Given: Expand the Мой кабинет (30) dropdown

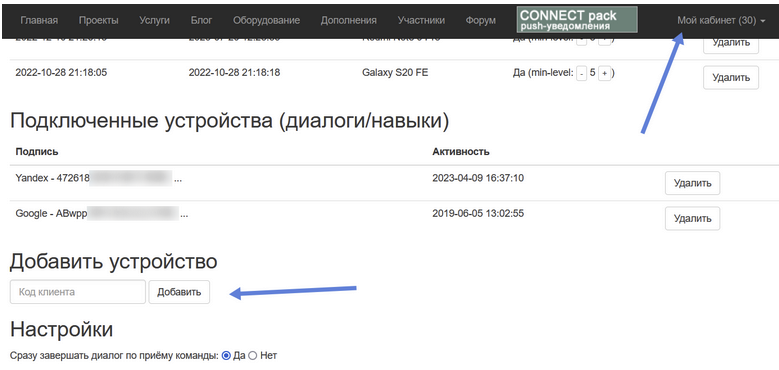Looking at the screenshot, I should (721, 20).
